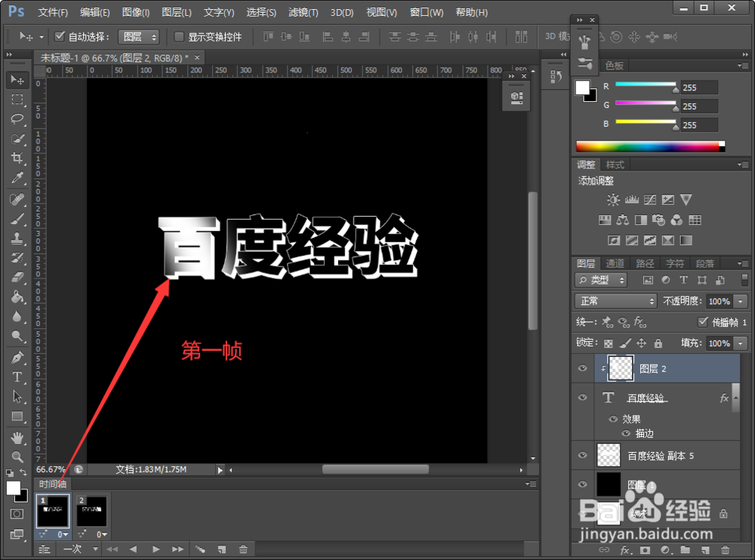Image resolution: width=755 pixels, height=560 pixels.
Task: Open the 不透明度 slider arrow
Action: [x=740, y=301]
